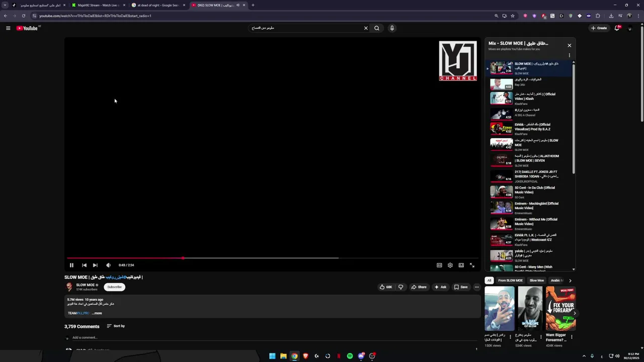644x362 pixels.
Task: Open the Create button menu
Action: pos(599,28)
